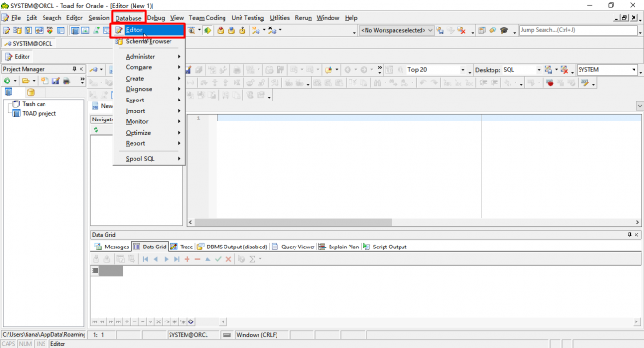
Task: Switch to DBMS Output (disabled) tab
Action: 232,247
